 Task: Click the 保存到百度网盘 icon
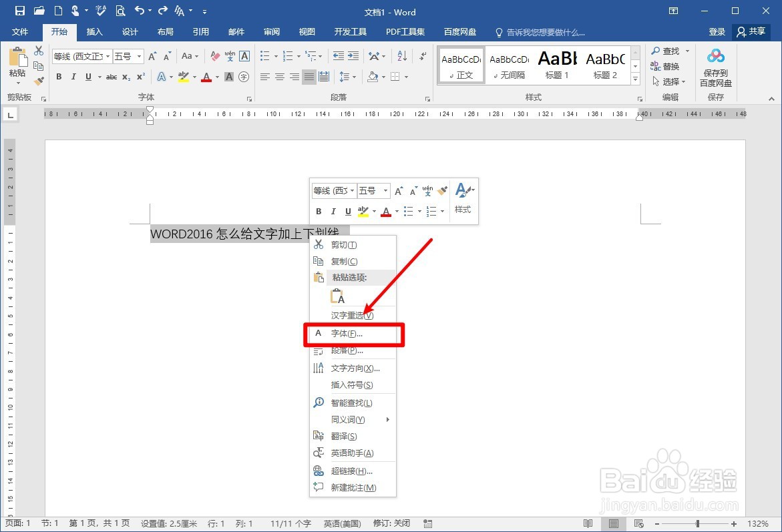point(715,65)
